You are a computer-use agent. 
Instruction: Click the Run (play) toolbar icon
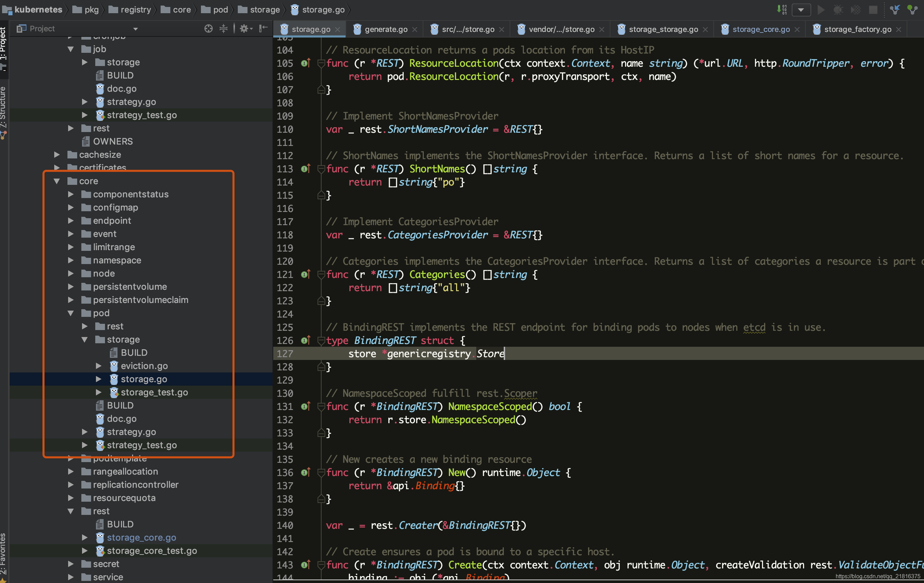(x=821, y=10)
